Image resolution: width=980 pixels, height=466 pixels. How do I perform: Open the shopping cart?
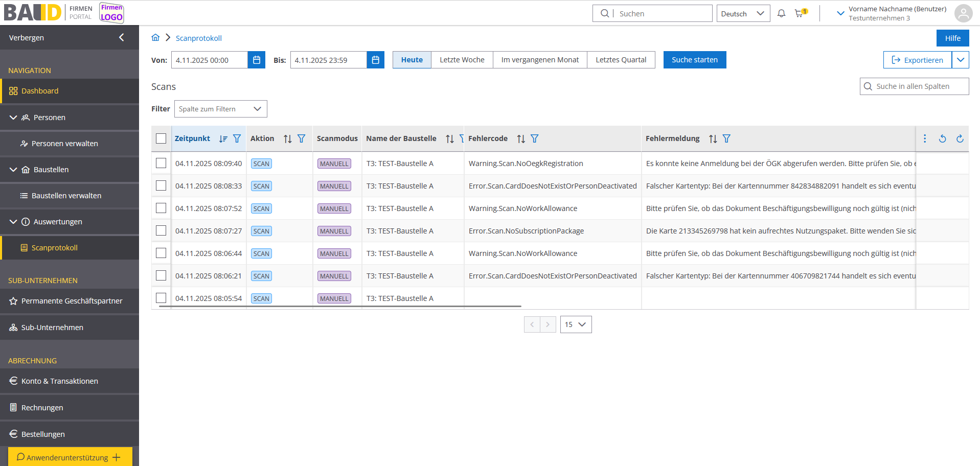point(800,14)
